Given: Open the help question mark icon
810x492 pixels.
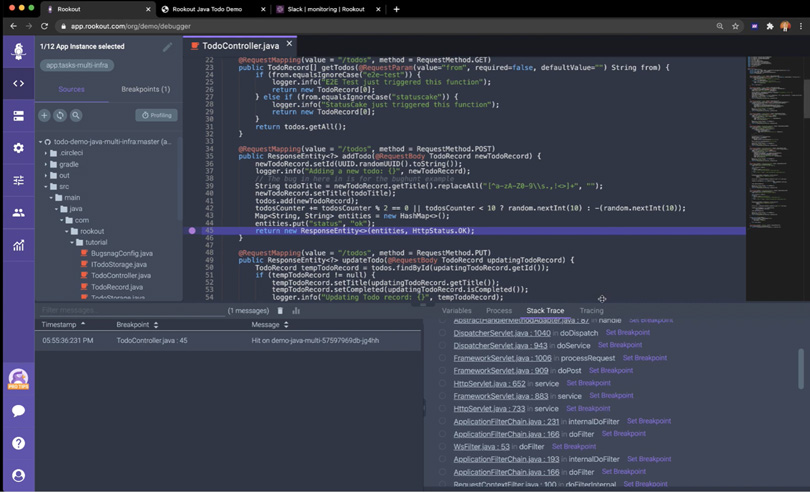Looking at the screenshot, I should [x=19, y=443].
